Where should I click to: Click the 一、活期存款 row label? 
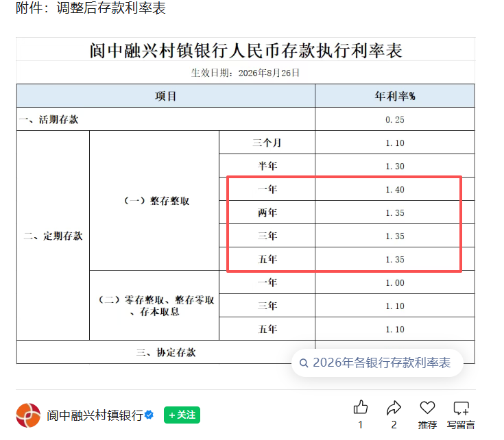(x=49, y=119)
